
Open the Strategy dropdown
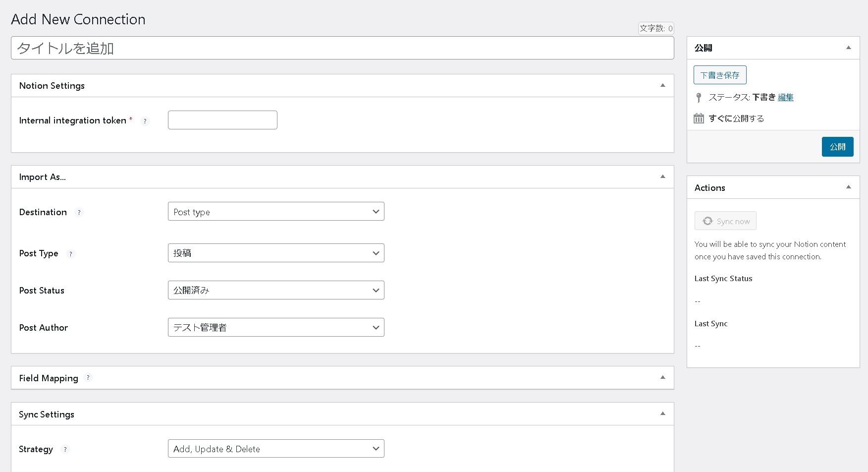(x=276, y=448)
